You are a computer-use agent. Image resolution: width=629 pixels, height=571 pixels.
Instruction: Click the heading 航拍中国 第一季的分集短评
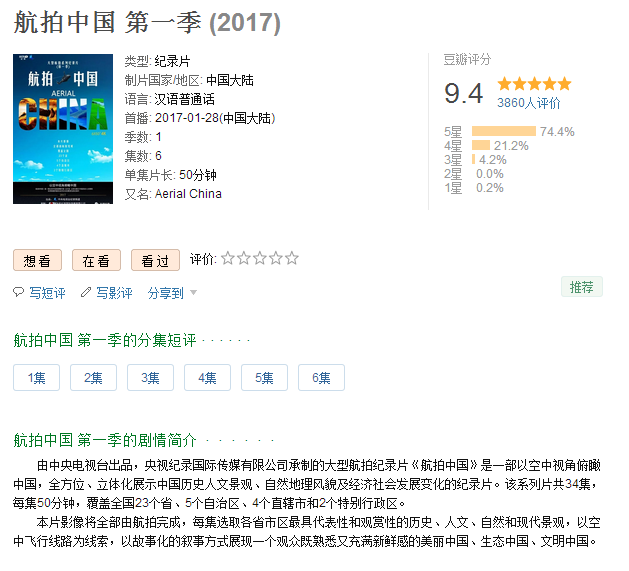click(105, 340)
